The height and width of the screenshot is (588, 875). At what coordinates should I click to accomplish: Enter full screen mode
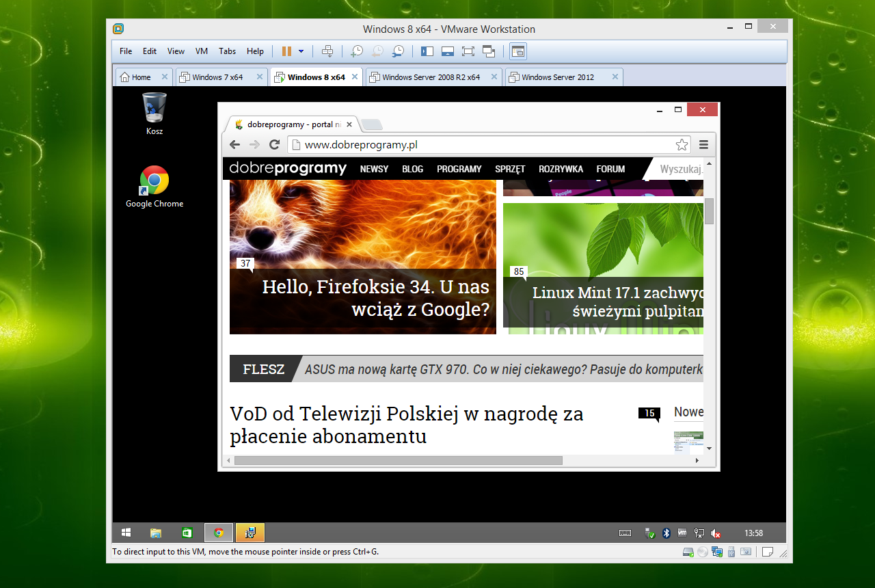(468, 51)
